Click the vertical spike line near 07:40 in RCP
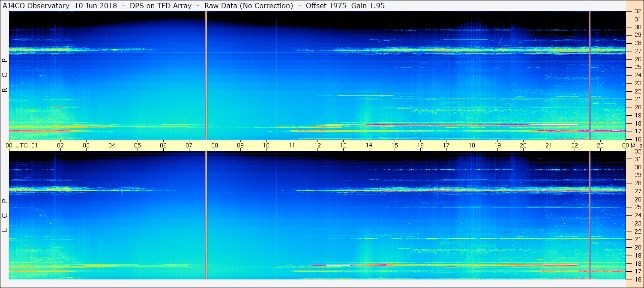Image resolution: width=644 pixels, height=288 pixels. (206, 75)
